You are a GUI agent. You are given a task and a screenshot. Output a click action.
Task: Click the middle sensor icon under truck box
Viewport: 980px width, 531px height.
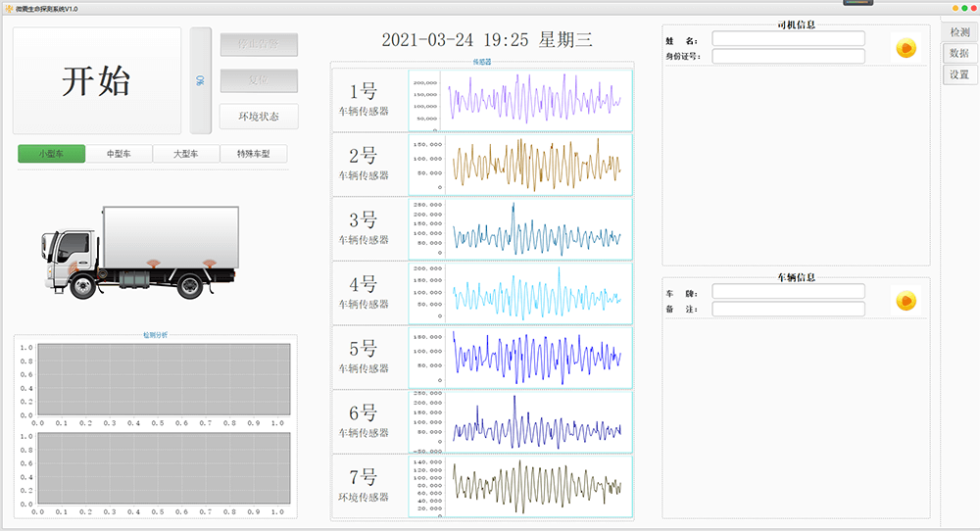click(x=153, y=263)
